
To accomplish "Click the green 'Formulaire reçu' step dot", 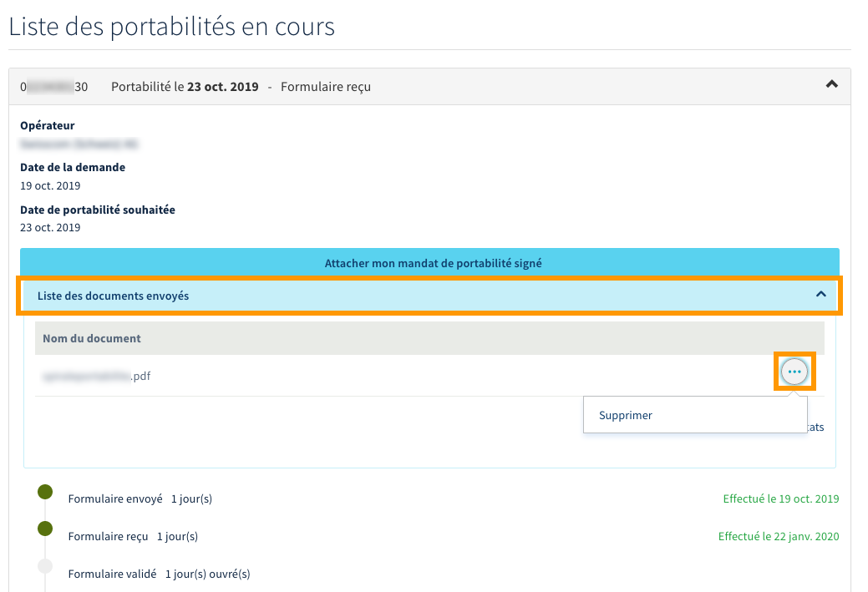I will point(45,529).
